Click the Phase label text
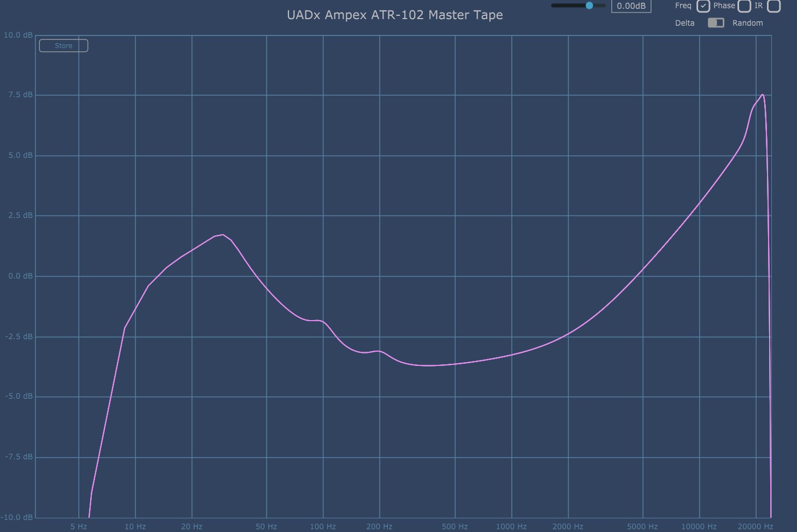Image resolution: width=797 pixels, height=532 pixels. pos(724,5)
